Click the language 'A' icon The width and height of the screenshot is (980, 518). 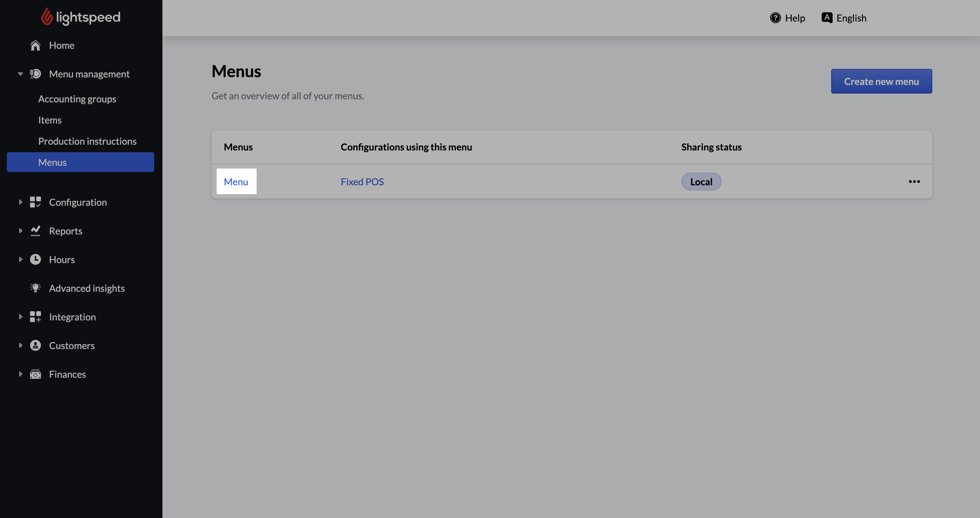tap(827, 18)
